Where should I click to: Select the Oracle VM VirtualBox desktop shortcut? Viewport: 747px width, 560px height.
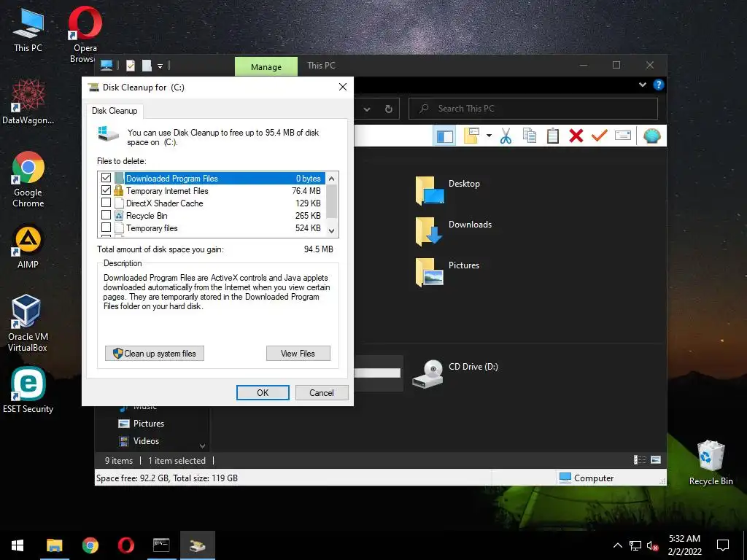[28, 323]
